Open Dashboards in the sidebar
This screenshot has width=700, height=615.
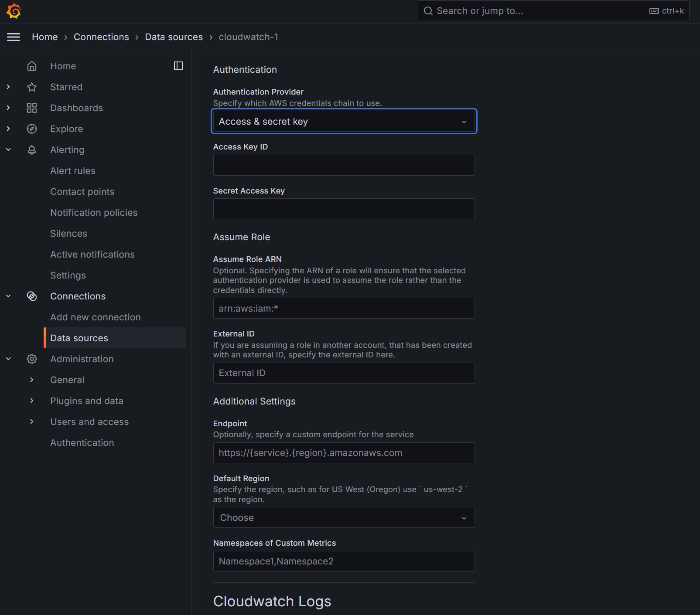[x=76, y=108]
